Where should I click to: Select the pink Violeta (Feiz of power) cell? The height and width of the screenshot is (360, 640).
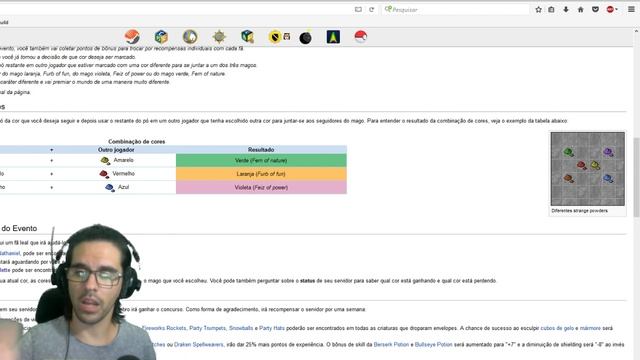coord(261,187)
